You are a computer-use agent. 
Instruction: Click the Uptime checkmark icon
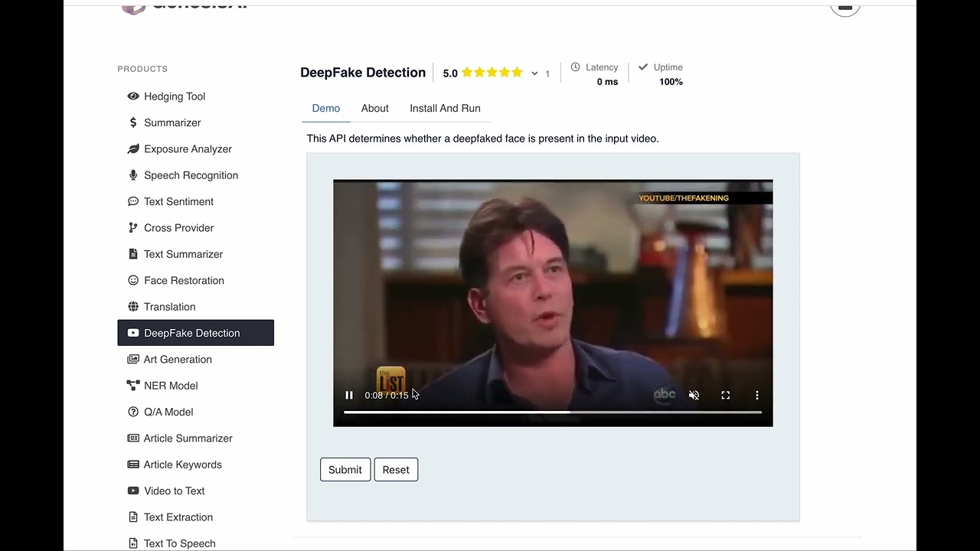click(643, 67)
